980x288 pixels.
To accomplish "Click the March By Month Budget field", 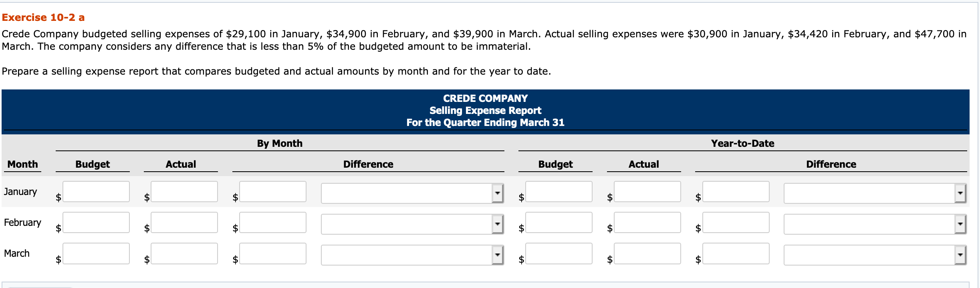I will click(x=96, y=253).
